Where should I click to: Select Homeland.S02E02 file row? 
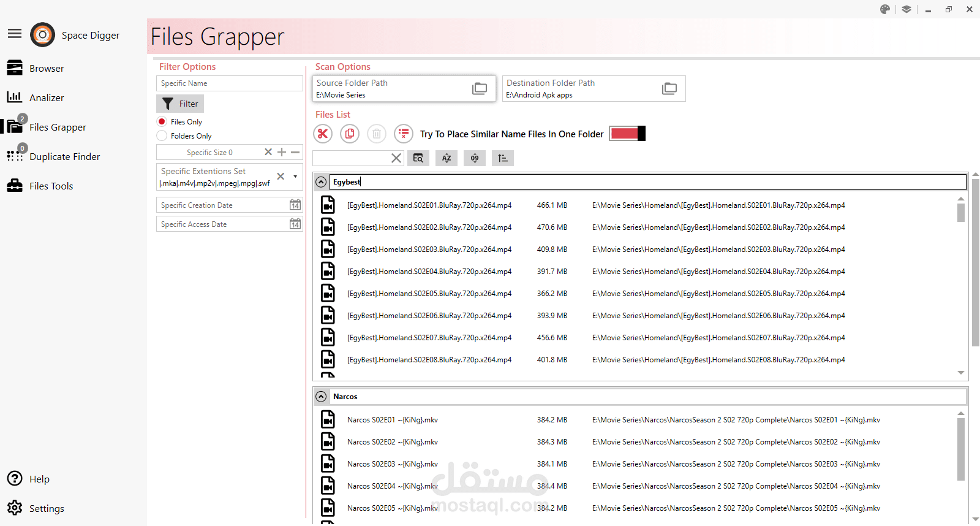pos(637,227)
